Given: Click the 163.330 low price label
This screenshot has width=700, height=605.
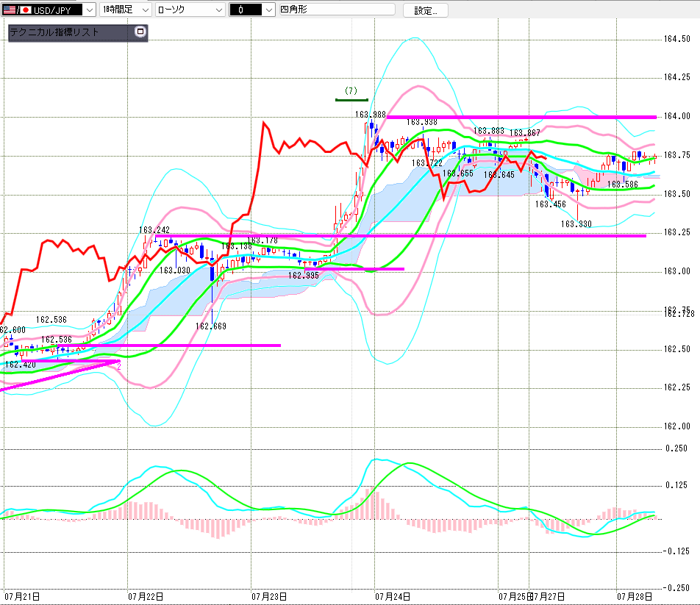Looking at the screenshot, I should pyautogui.click(x=576, y=224).
